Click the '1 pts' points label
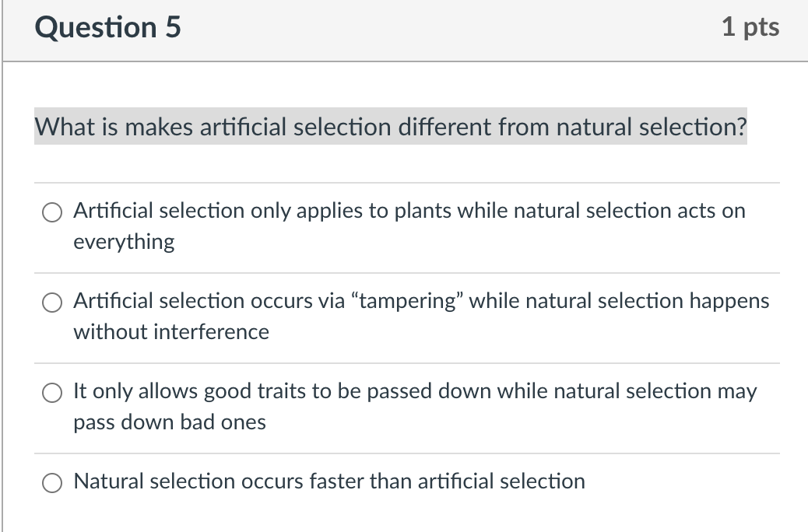The image size is (808, 532). [x=750, y=26]
